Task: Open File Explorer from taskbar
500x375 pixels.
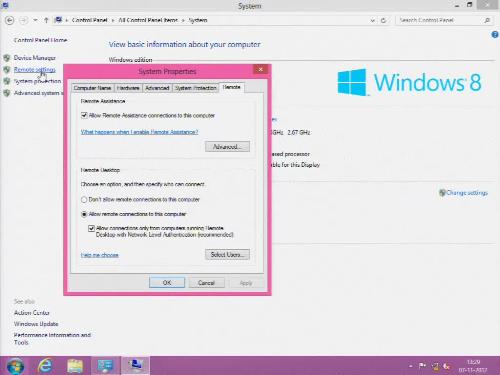Action: (x=75, y=366)
